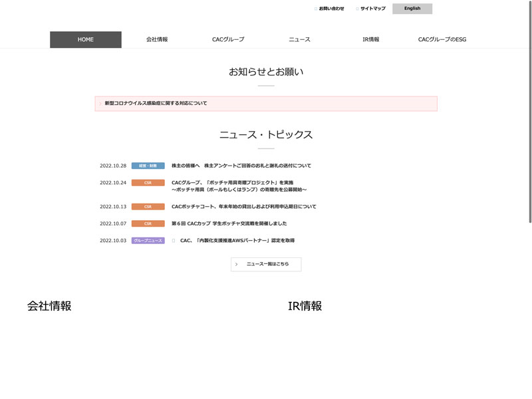Viewport: 532px width, 399px height.
Task: Open the 株主アンケート news article link
Action: tap(241, 166)
